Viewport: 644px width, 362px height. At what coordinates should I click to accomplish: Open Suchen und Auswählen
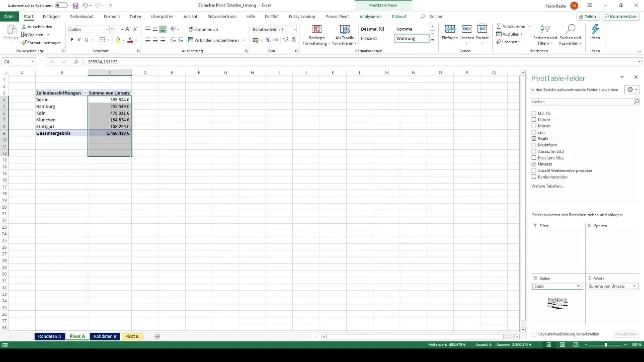[x=570, y=34]
